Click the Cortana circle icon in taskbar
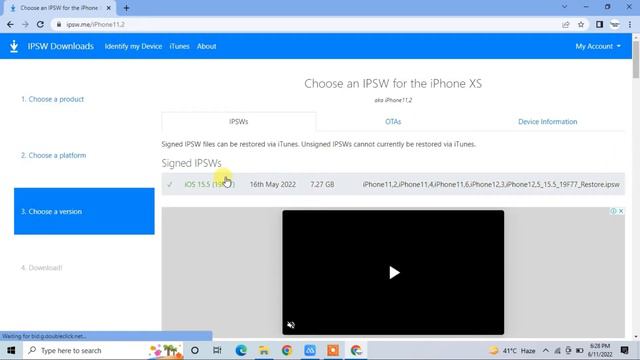This screenshot has width=640, height=360. [x=195, y=350]
